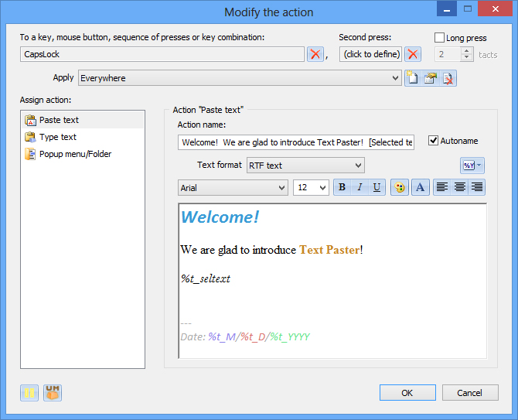Click the OK button
Image resolution: width=518 pixels, height=420 pixels.
click(407, 393)
